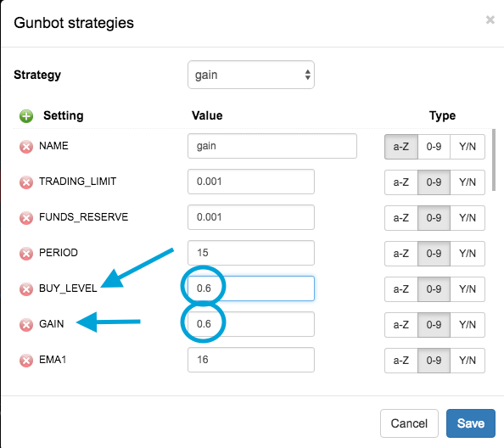
Task: Click the Strategy selector arrows
Action: (x=308, y=75)
